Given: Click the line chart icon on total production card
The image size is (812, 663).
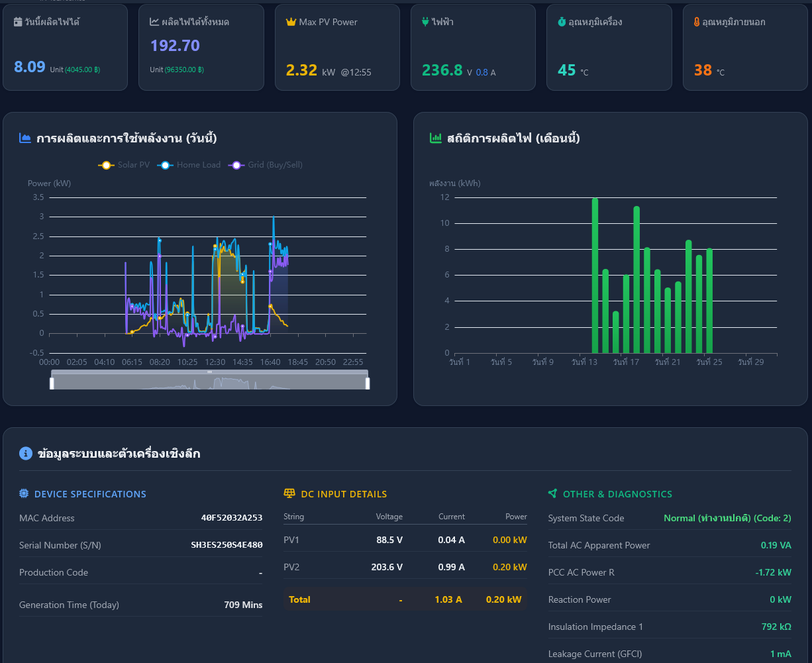Looking at the screenshot, I should click(x=154, y=22).
